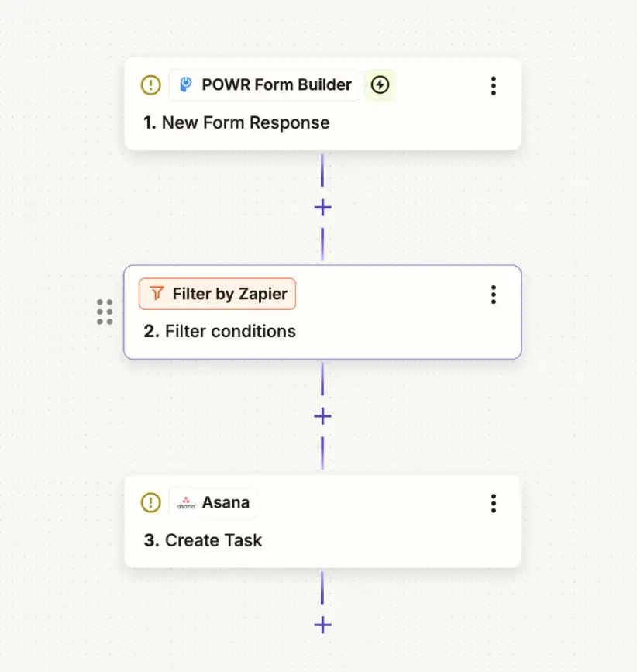Click the lightning bolt instant trigger icon
The width and height of the screenshot is (637, 672).
380,84
